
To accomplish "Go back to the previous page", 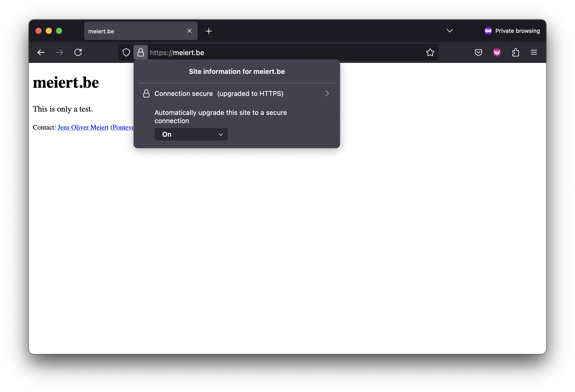I will (x=41, y=52).
